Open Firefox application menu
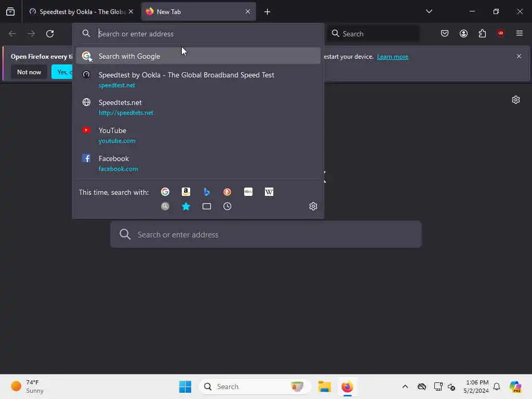The width and height of the screenshot is (532, 399). (520, 33)
